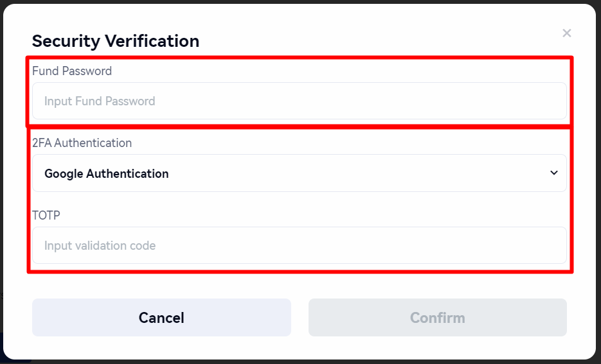
Task: Dismiss the dialog using the X icon
Action: (x=566, y=33)
